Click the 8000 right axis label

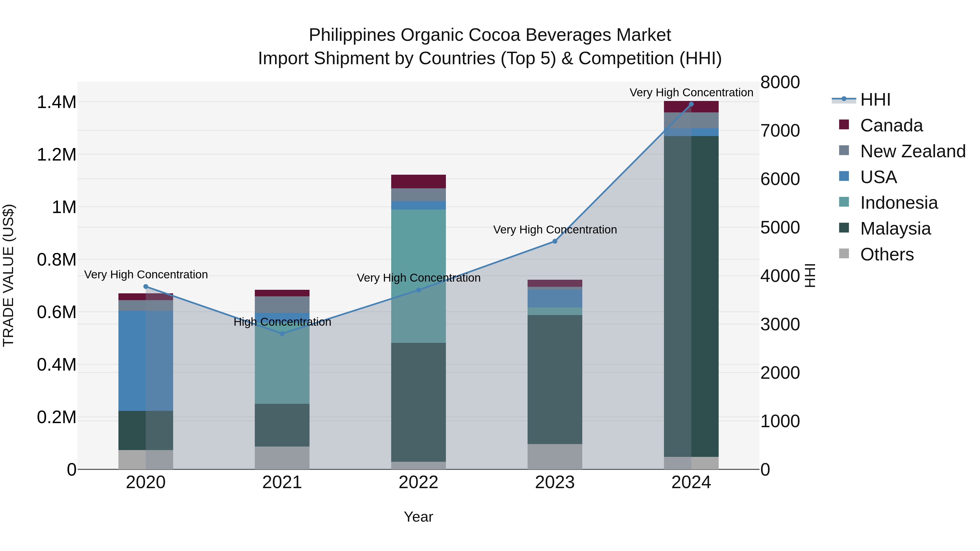(780, 82)
